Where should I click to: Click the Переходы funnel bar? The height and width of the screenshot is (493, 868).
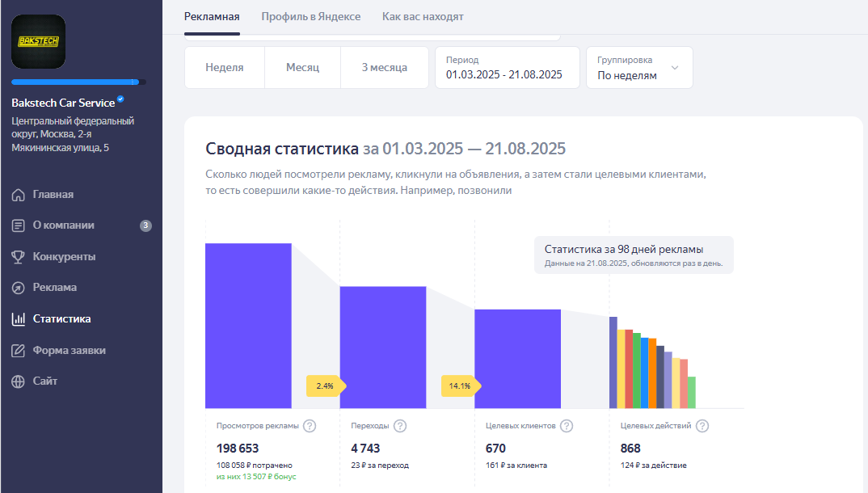click(x=383, y=348)
